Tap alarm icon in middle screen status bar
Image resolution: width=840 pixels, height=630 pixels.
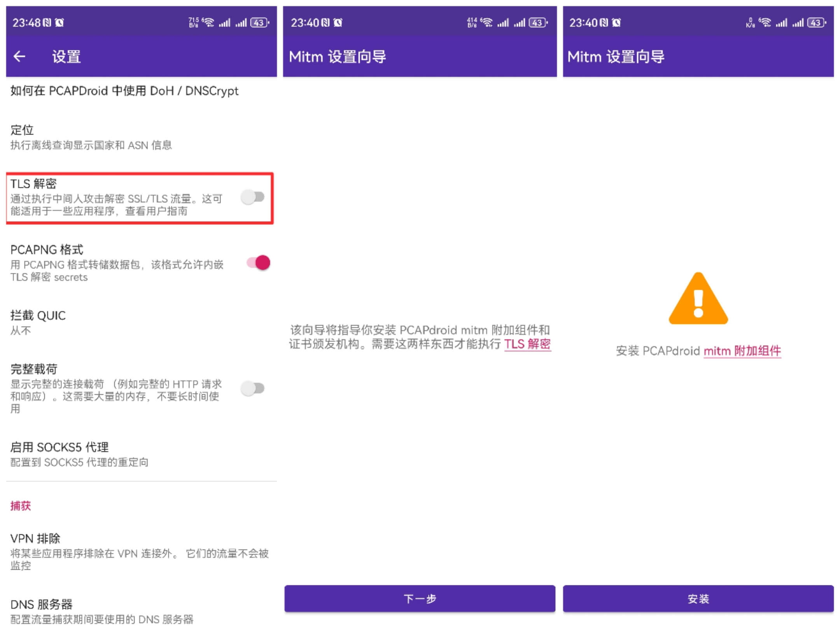(x=338, y=23)
